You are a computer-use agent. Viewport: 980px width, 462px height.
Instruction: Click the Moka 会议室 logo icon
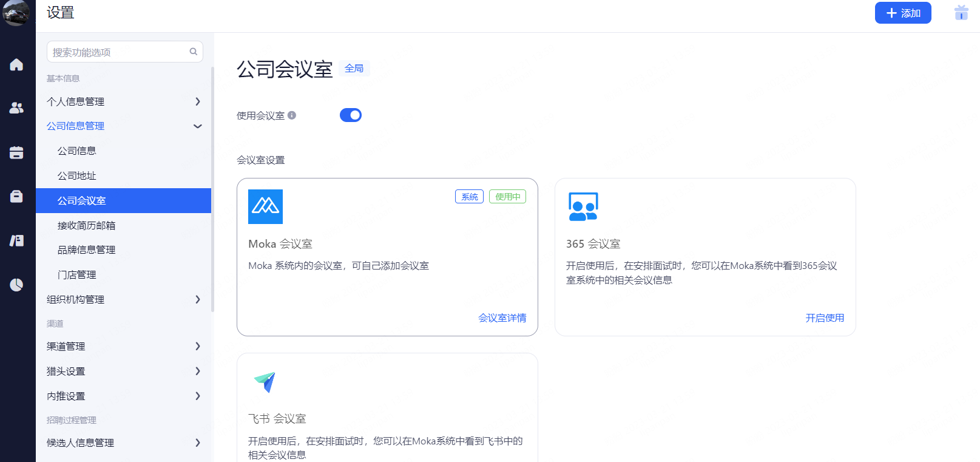tap(265, 206)
